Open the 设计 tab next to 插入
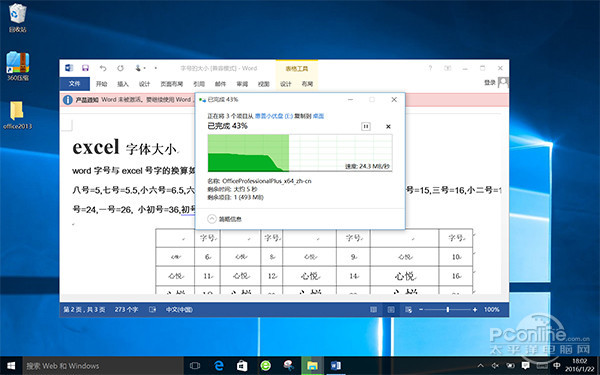 [144, 84]
